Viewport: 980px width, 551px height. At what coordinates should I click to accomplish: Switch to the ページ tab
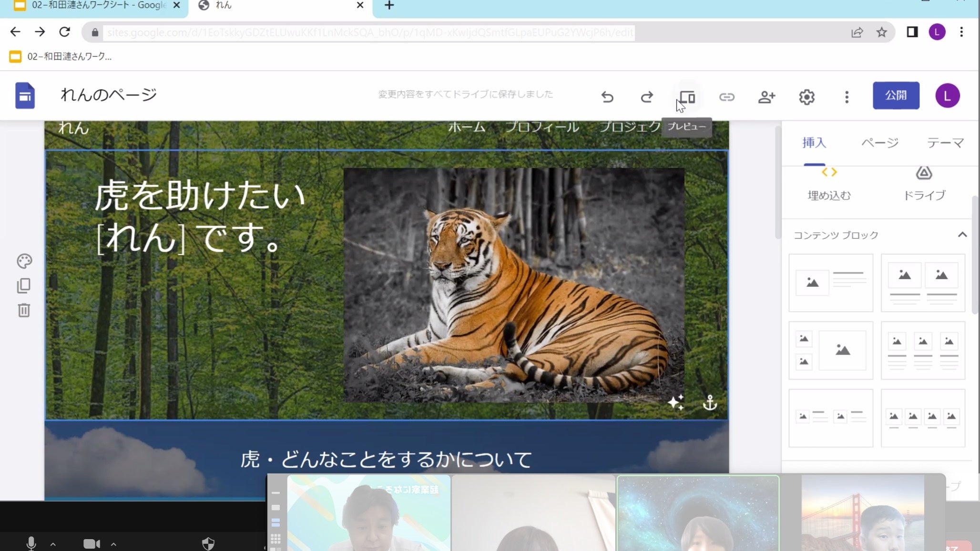pos(879,142)
